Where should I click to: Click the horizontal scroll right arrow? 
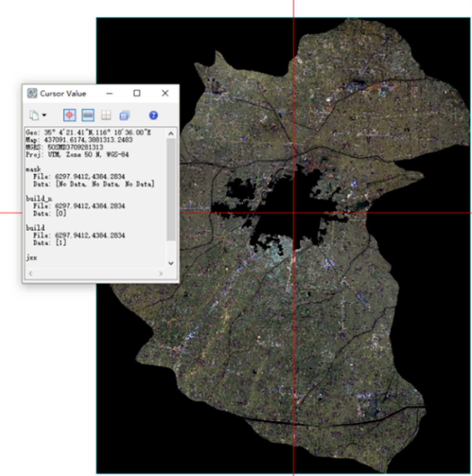point(161,273)
